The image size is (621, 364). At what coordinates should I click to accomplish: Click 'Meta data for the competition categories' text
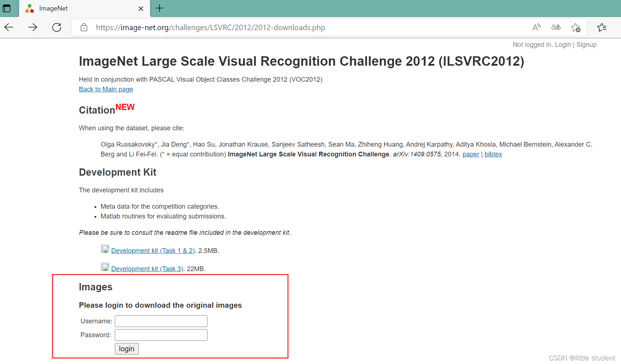(x=160, y=206)
